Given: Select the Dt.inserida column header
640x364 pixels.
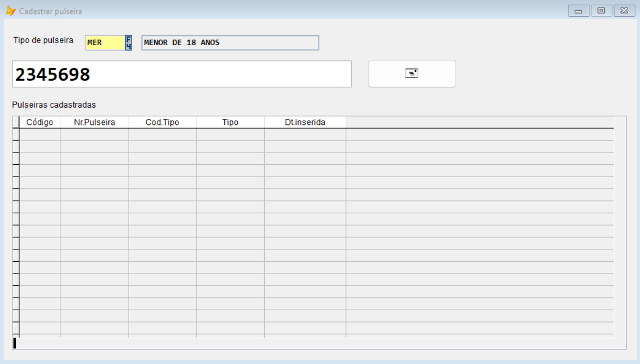Looking at the screenshot, I should click(x=305, y=122).
